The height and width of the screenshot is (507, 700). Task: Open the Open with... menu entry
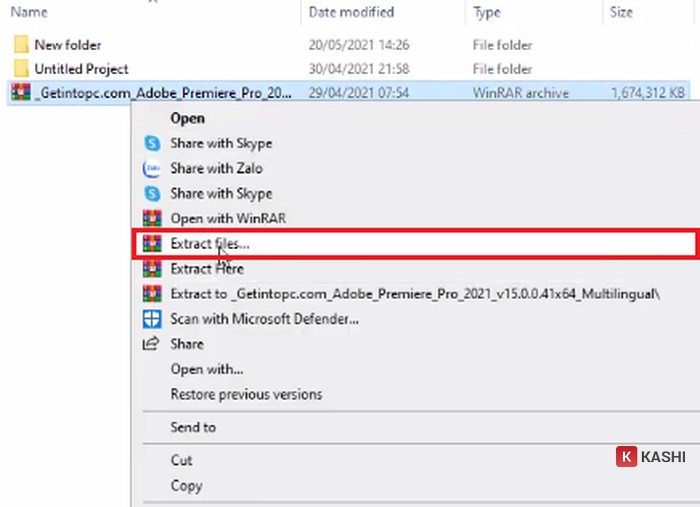pos(207,369)
